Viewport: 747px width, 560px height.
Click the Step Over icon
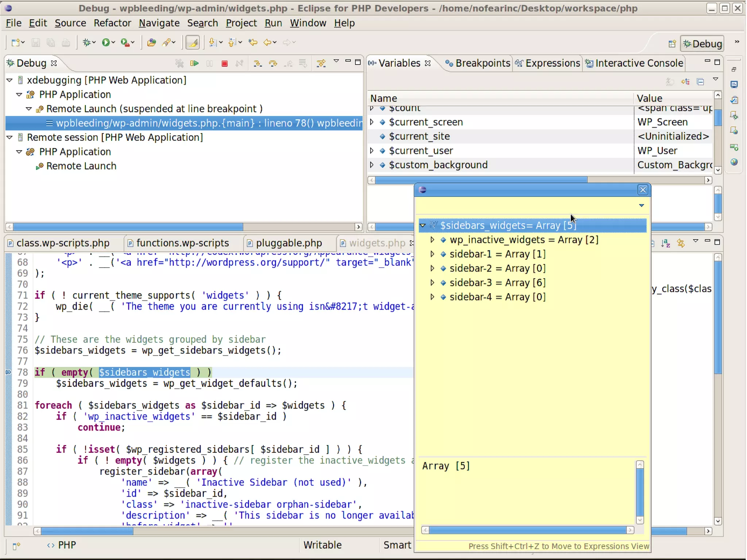272,64
